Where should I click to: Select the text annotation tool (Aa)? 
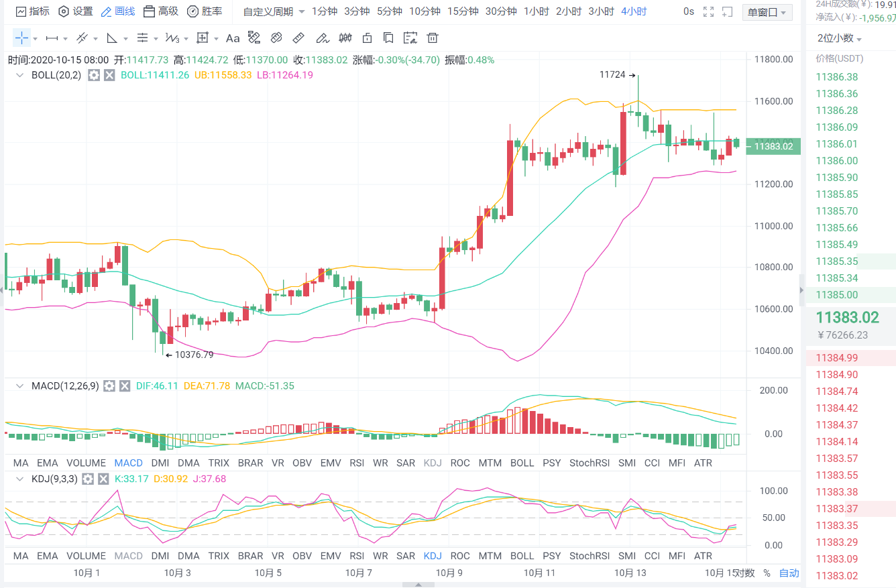(233, 38)
